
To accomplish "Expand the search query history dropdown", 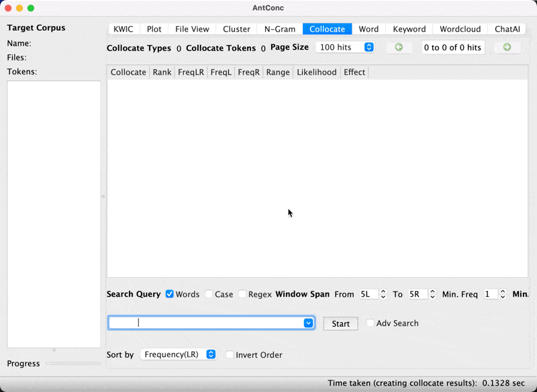I will (308, 323).
